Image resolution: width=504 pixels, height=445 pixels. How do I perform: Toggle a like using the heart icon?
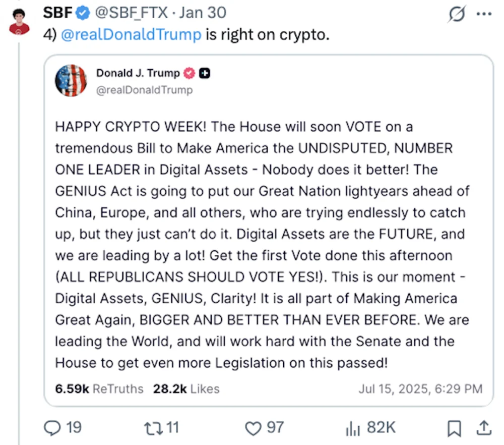(x=253, y=428)
